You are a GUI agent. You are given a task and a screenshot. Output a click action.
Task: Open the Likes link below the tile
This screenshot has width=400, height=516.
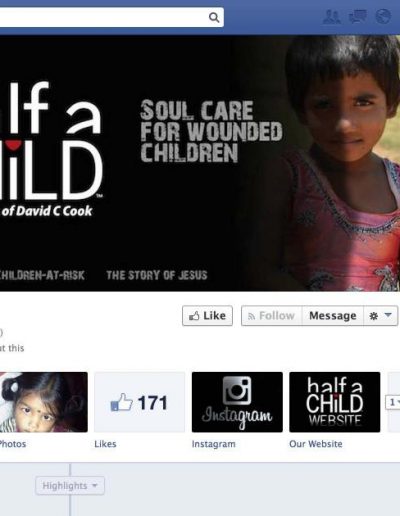point(105,444)
